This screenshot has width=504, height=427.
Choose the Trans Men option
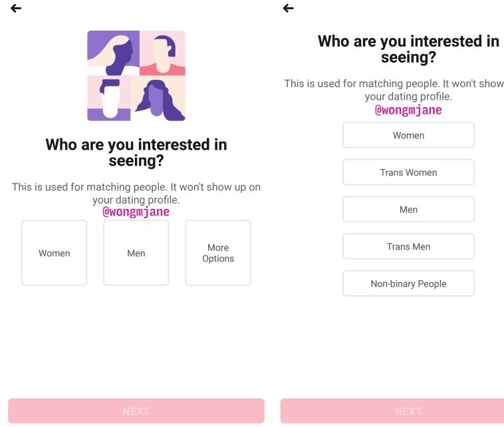click(x=408, y=247)
